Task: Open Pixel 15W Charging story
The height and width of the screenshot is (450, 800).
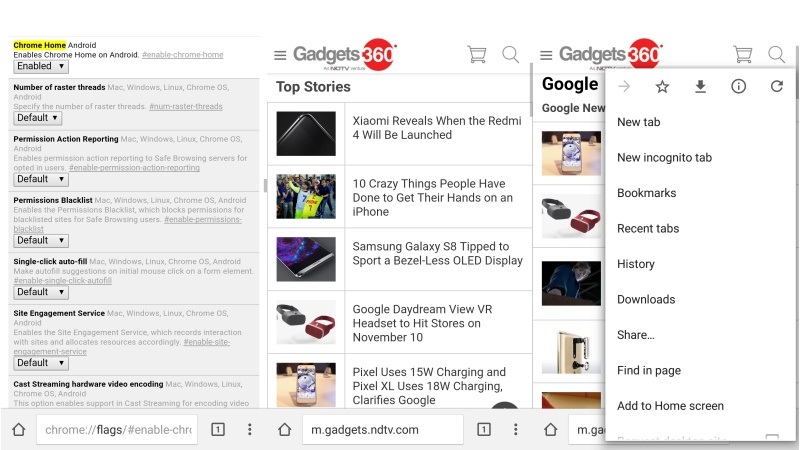Action: 429,386
